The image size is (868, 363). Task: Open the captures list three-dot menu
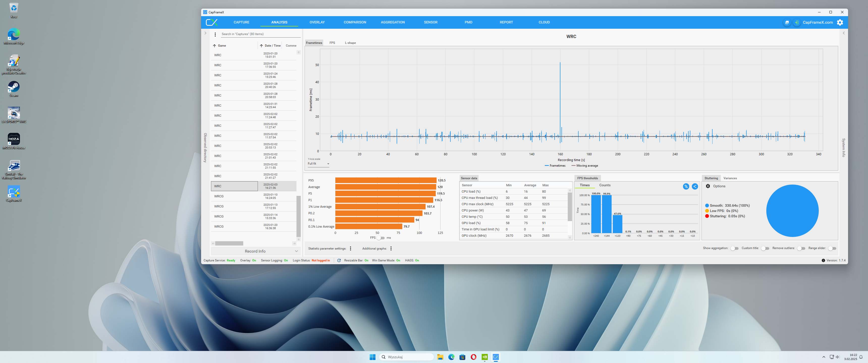click(x=215, y=34)
